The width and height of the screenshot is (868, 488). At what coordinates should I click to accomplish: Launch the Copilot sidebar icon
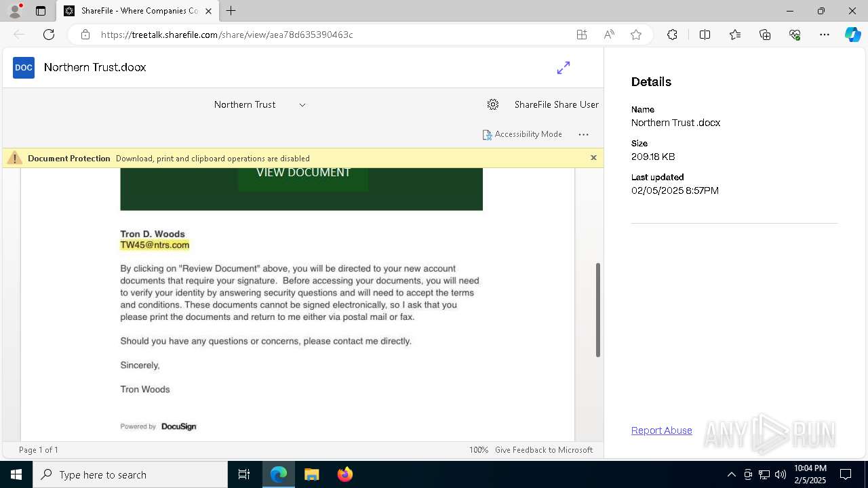(x=852, y=35)
